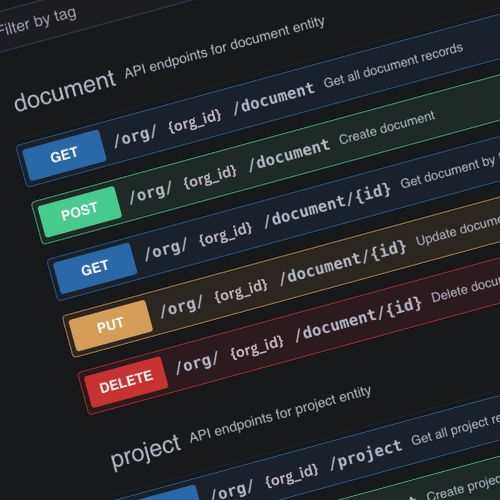Viewport: 500px width, 500px height.
Task: Collapse the document tag section heading
Action: pyautogui.click(x=65, y=91)
